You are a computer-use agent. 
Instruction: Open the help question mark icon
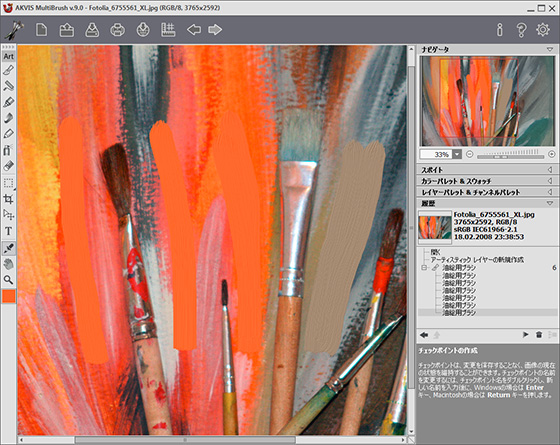tap(521, 30)
